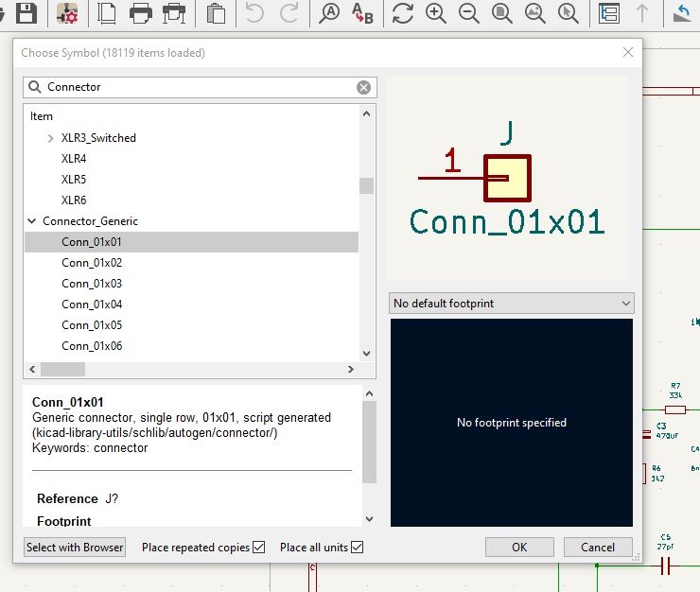700x592 pixels.
Task: Click the Select with Browser button
Action: [x=75, y=547]
